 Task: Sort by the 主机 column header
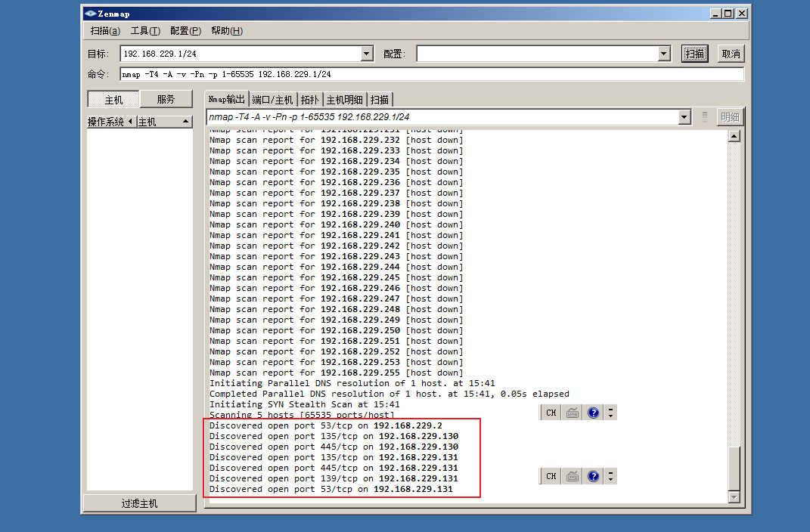tap(164, 122)
